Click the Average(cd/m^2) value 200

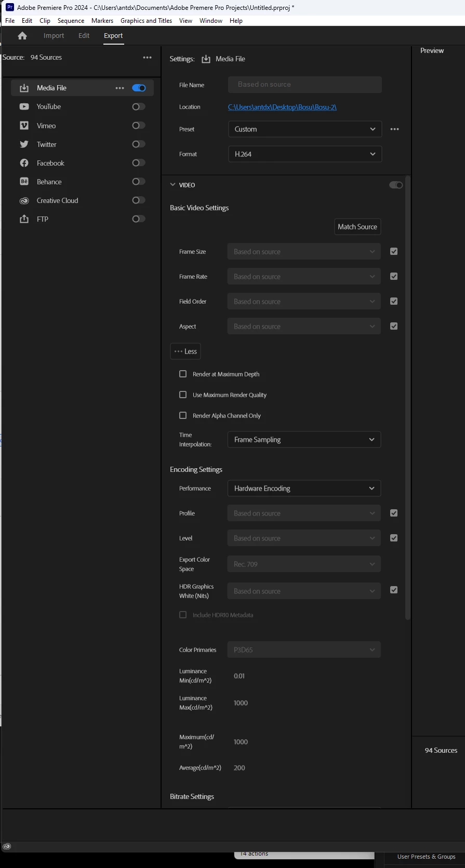(x=240, y=768)
